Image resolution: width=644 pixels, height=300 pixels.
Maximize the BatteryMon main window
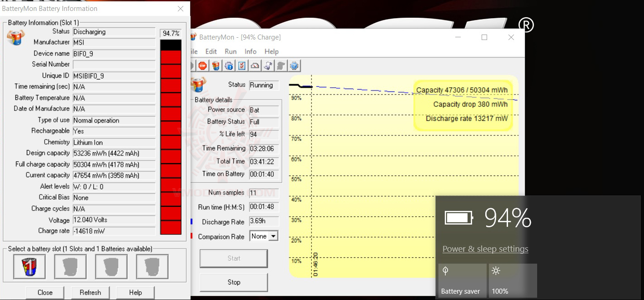(484, 37)
